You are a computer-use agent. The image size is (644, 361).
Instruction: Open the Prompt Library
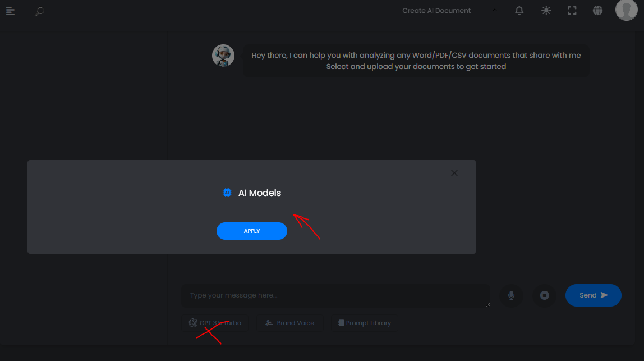(364, 323)
